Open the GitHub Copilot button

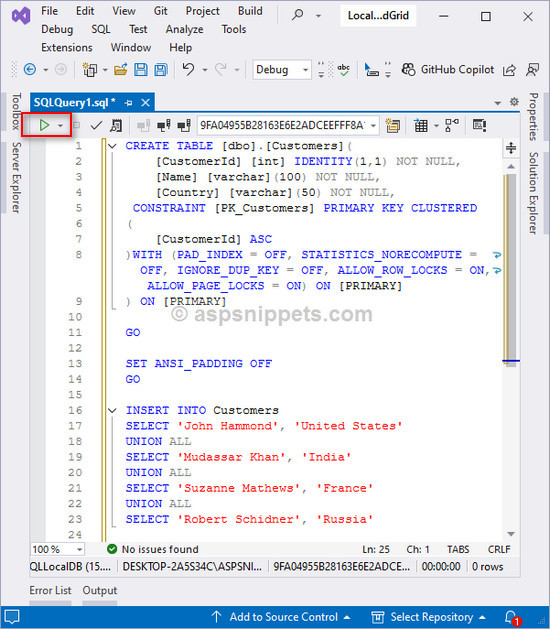(448, 69)
